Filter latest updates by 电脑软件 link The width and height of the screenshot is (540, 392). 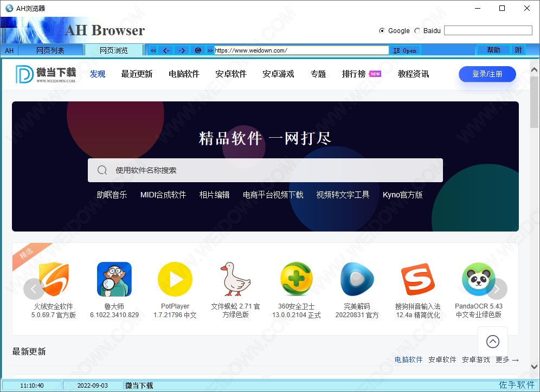pyautogui.click(x=408, y=359)
